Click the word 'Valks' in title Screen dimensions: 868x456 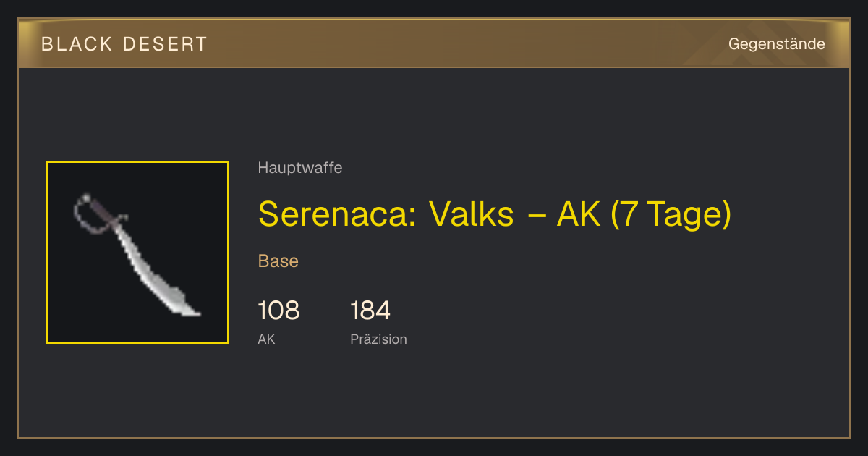click(x=471, y=214)
